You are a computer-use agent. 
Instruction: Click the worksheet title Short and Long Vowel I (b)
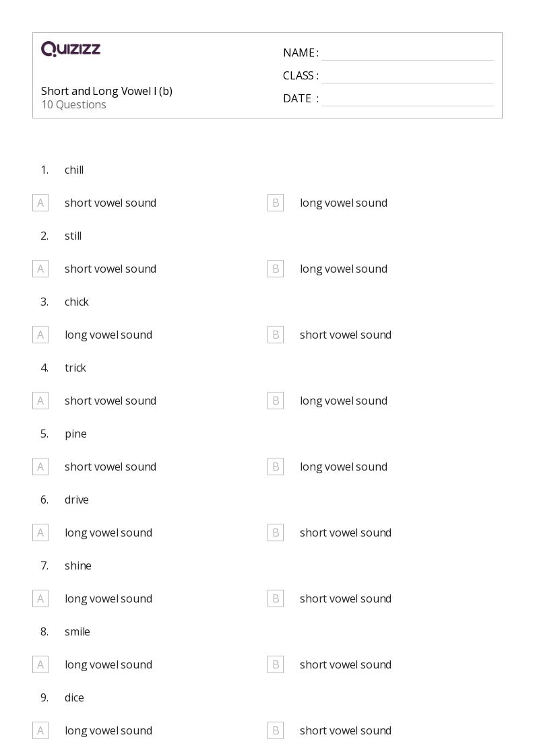(x=106, y=91)
